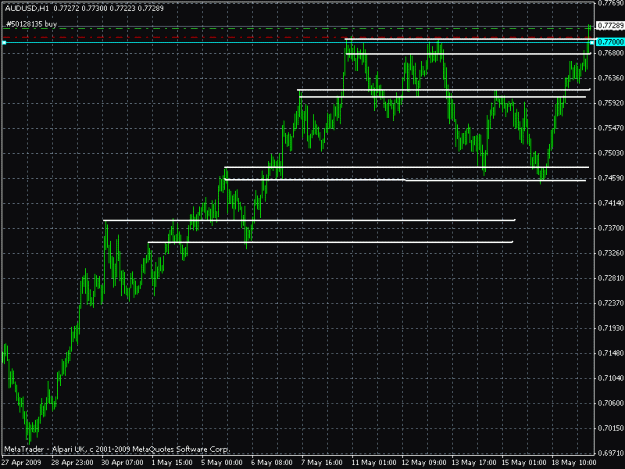Image resolution: width=625 pixels, height=469 pixels.
Task: Click the 0.71040 price axis label
Action: coord(610,378)
